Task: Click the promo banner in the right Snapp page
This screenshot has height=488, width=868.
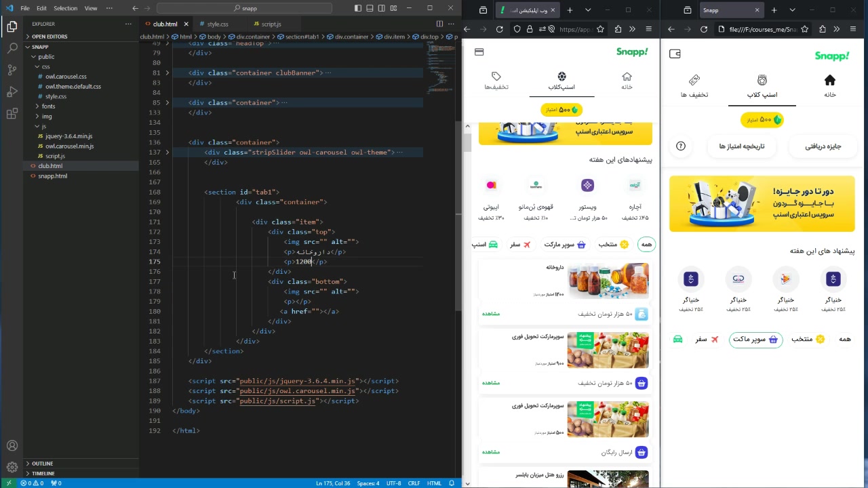Action: tap(762, 204)
